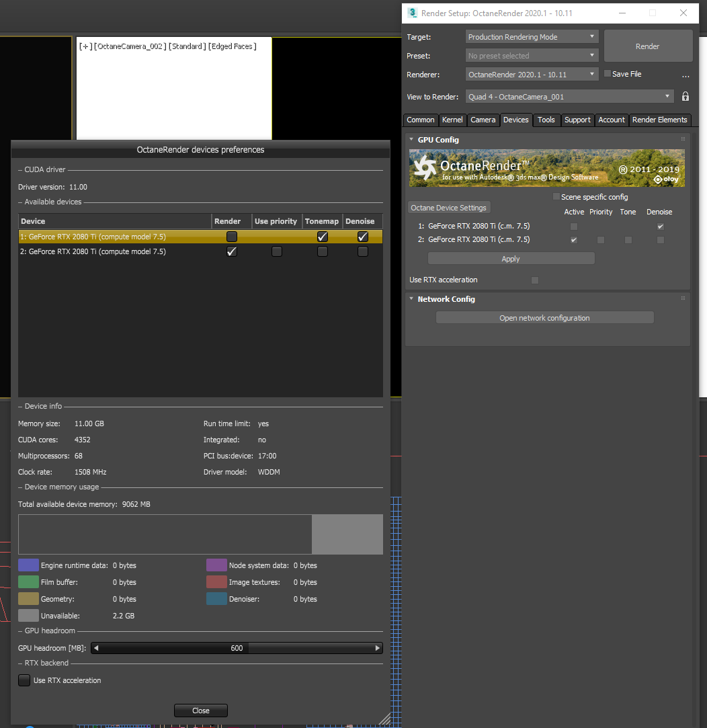Image resolution: width=707 pixels, height=728 pixels.
Task: Collapse the Network Config rollout
Action: (411, 298)
